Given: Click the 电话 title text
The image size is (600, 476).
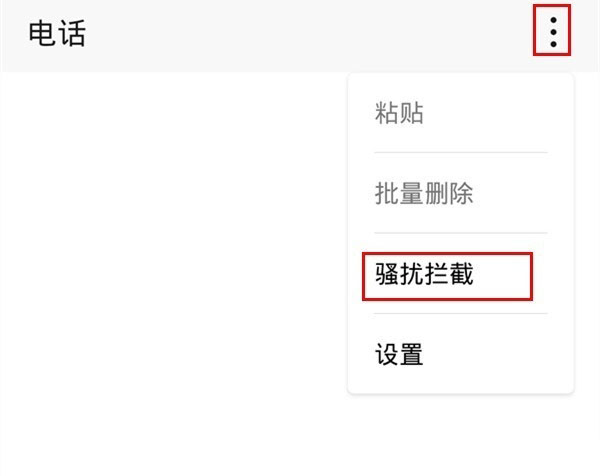Looking at the screenshot, I should tap(57, 34).
